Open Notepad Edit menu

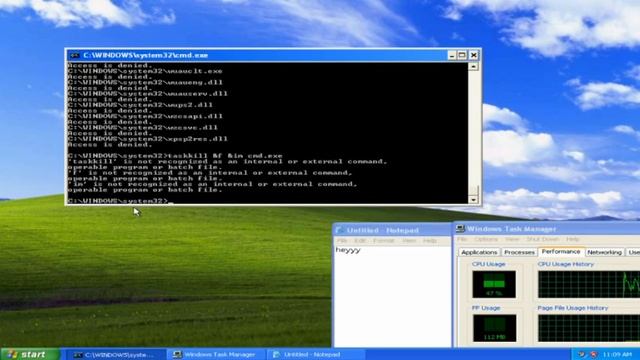[360, 241]
